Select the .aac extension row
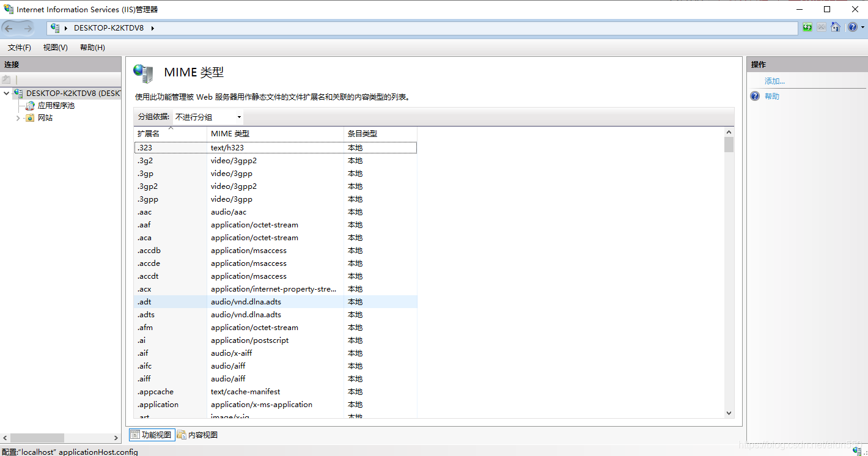This screenshot has height=456, width=868. [276, 212]
